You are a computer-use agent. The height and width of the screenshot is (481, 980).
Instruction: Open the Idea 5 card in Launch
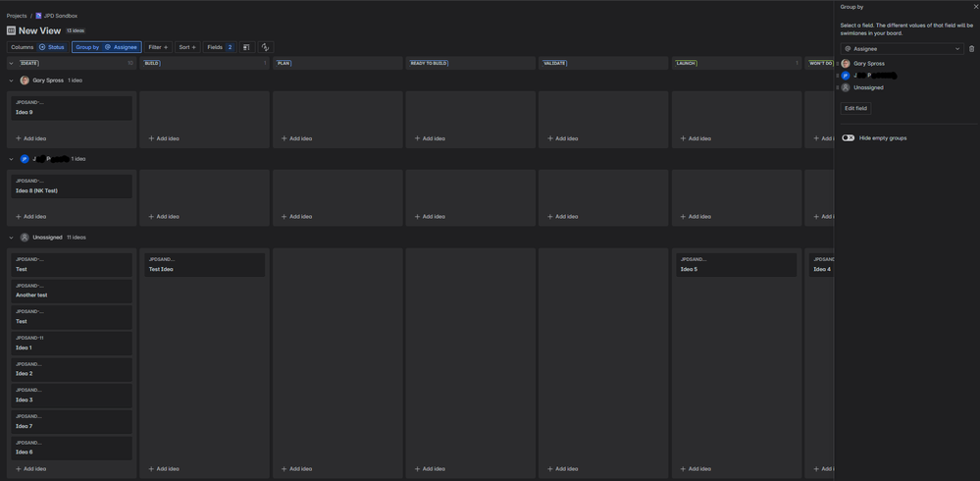coord(737,265)
